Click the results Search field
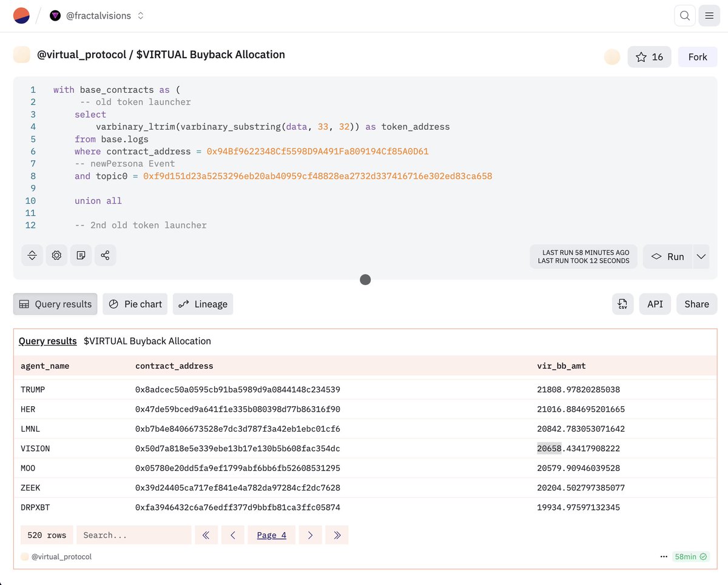The width and height of the screenshot is (728, 585). [134, 535]
